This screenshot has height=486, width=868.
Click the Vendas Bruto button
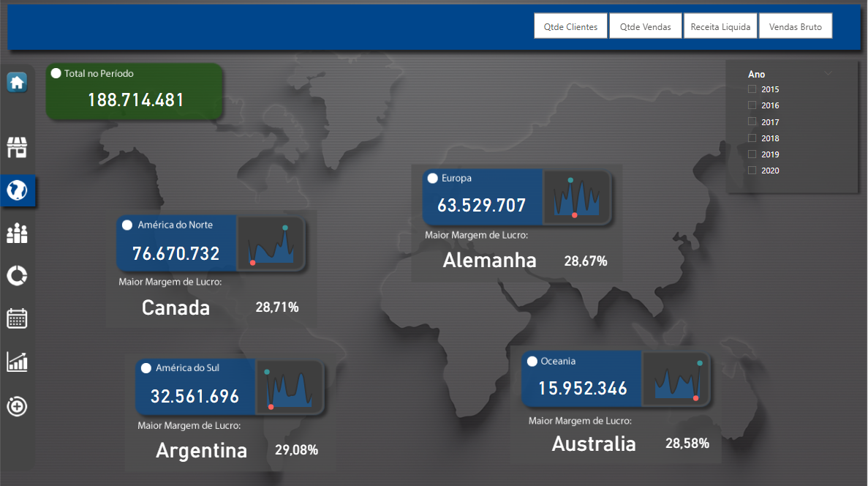(x=796, y=27)
